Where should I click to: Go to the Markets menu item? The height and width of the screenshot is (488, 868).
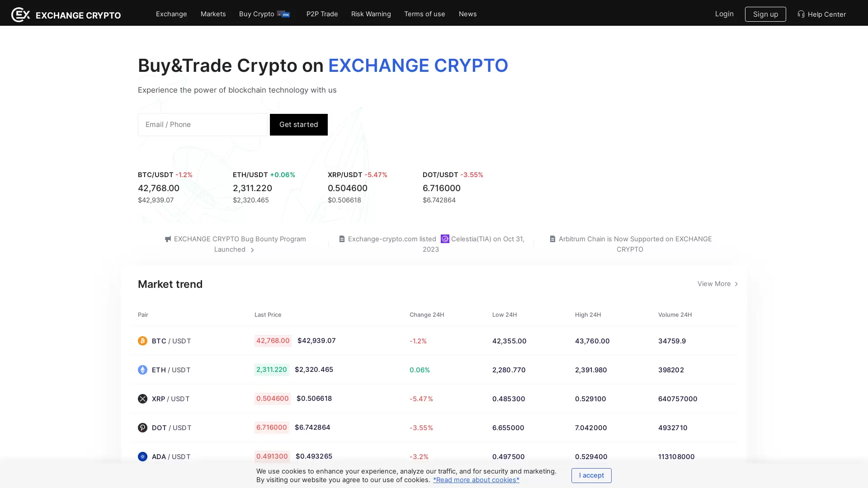point(213,14)
